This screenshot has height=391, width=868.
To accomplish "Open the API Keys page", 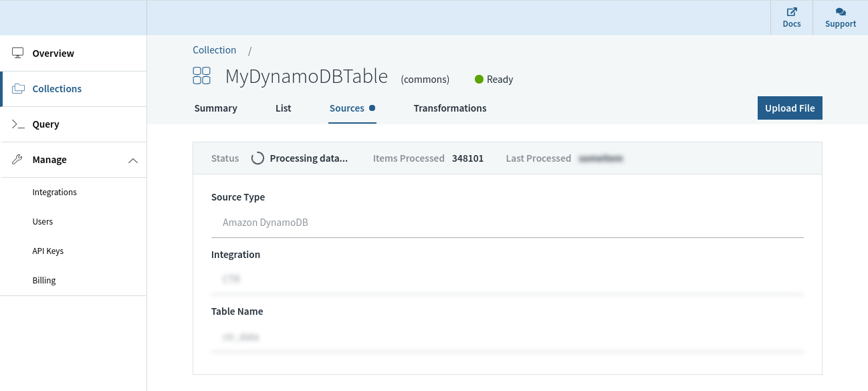I will 48,251.
